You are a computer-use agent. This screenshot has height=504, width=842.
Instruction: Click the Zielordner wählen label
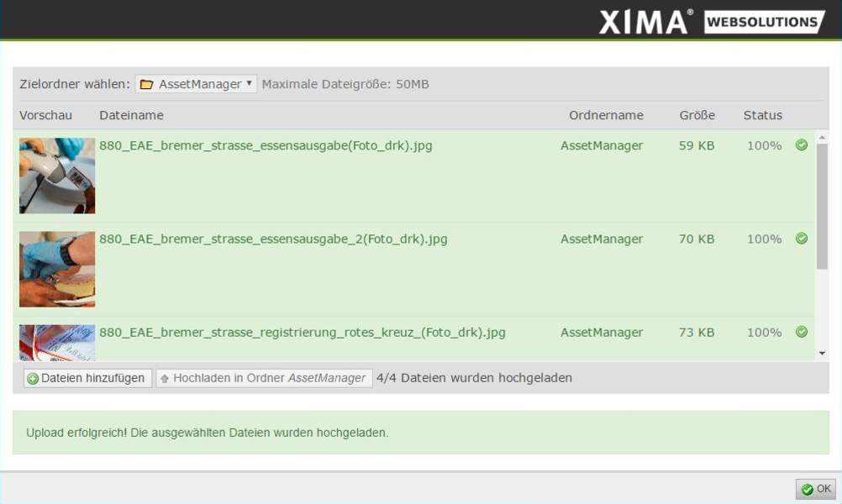(75, 84)
